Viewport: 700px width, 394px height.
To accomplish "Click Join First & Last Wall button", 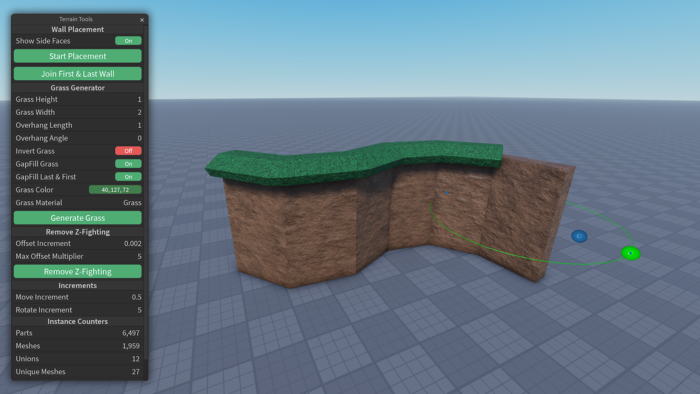I will pos(78,74).
